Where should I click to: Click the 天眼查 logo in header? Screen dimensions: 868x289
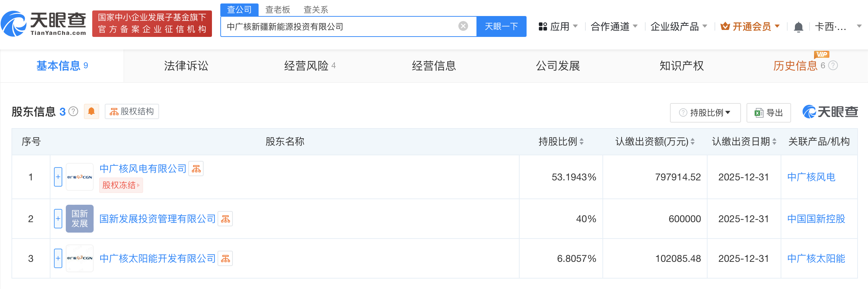[44, 23]
